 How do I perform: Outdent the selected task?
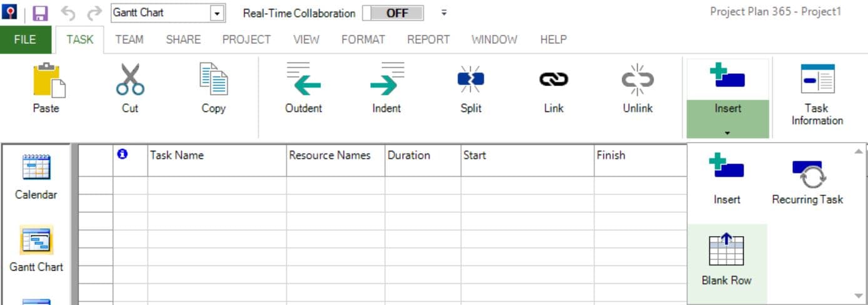pyautogui.click(x=303, y=80)
